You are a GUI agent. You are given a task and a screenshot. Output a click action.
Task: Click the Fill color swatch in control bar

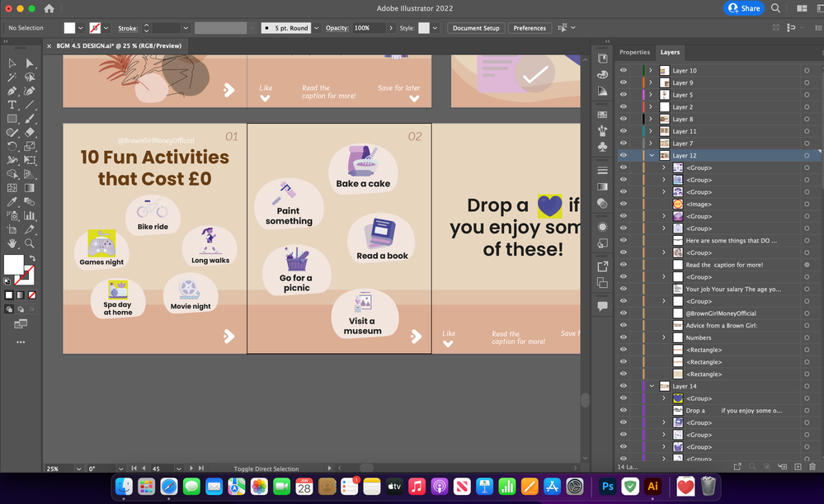[69, 28]
